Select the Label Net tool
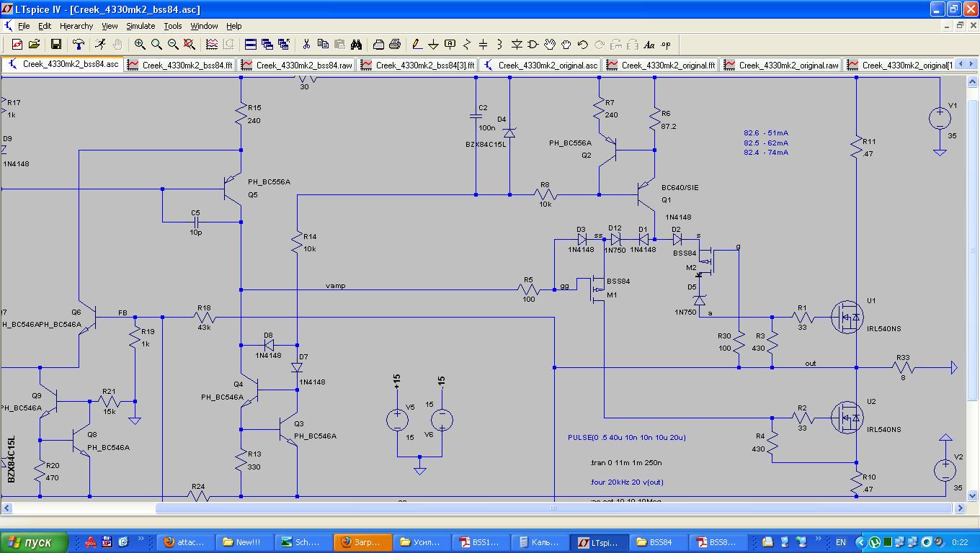 click(450, 45)
